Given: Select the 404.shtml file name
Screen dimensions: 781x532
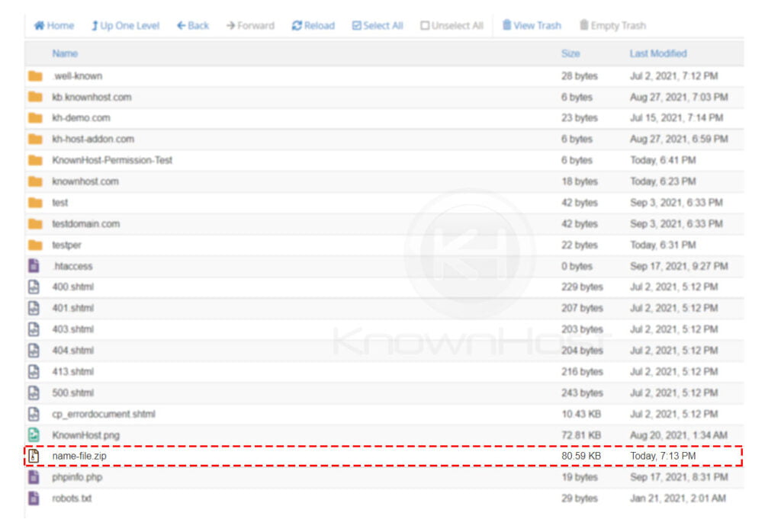Looking at the screenshot, I should [x=72, y=351].
